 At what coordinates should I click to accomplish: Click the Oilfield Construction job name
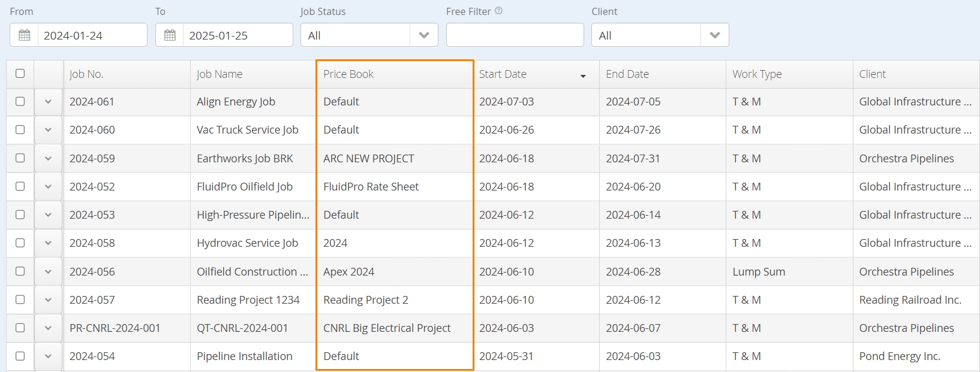252,271
